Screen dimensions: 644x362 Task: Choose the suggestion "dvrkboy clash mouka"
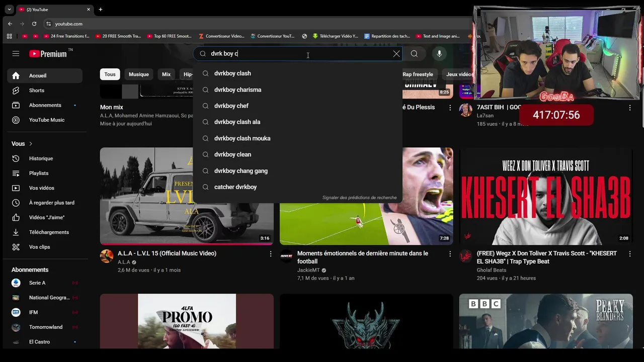coord(297,138)
